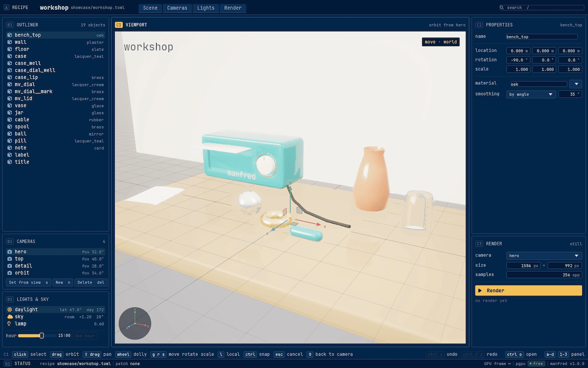Click the material field 'oak'
Image resolution: width=588 pixels, height=368 pixels.
click(x=539, y=84)
